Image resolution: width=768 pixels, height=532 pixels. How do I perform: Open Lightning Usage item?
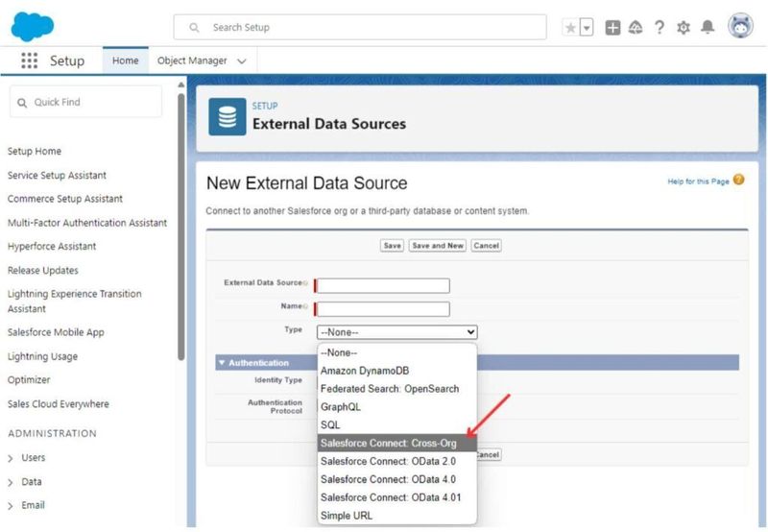pyautogui.click(x=42, y=356)
